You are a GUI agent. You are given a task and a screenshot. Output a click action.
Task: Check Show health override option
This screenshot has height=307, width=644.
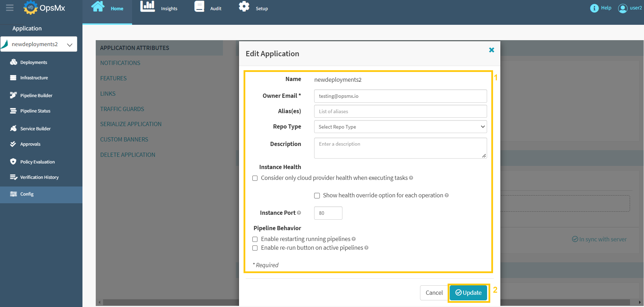(x=317, y=196)
